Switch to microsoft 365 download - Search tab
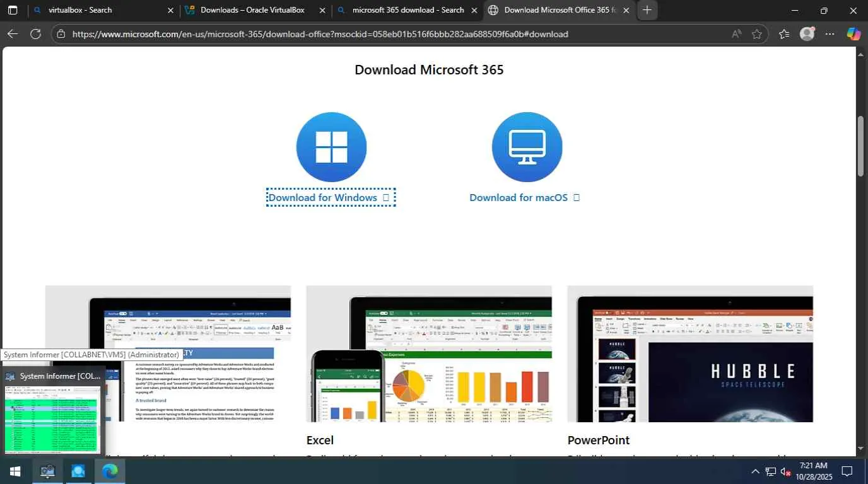The height and width of the screenshot is (484, 868). pos(408,10)
